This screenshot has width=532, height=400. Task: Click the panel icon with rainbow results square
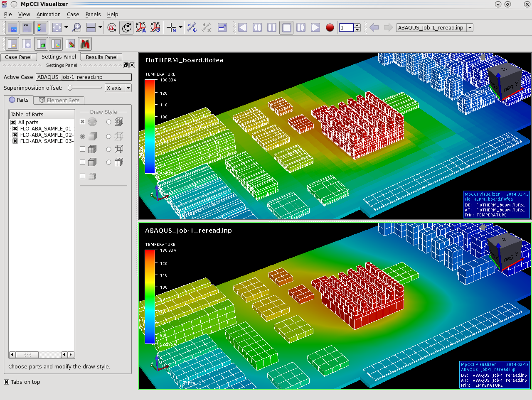tap(56, 44)
